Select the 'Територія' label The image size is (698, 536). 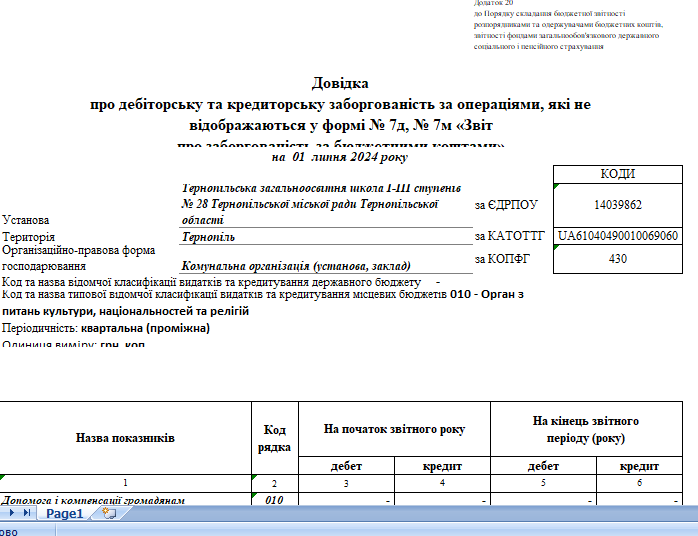(x=28, y=237)
